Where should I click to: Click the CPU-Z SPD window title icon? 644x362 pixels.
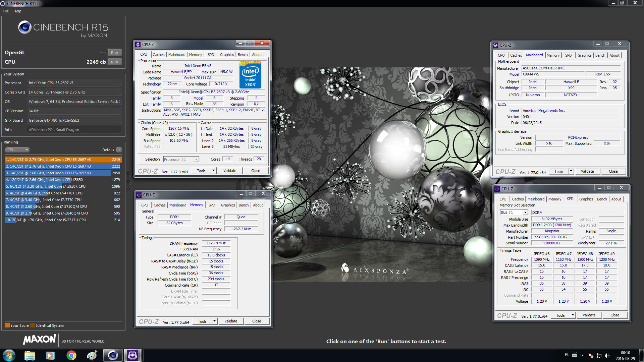click(497, 189)
